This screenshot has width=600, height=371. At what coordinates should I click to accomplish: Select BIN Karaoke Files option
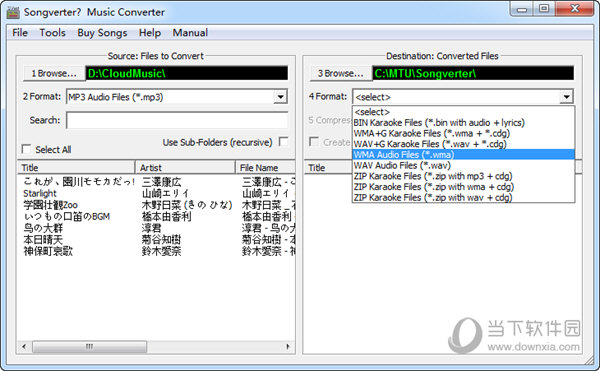[x=463, y=122]
